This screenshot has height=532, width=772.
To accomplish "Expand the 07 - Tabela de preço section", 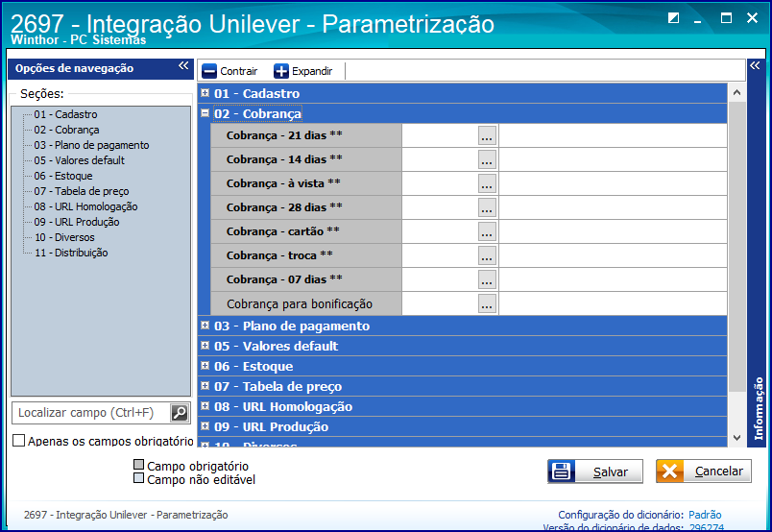I will (205, 386).
